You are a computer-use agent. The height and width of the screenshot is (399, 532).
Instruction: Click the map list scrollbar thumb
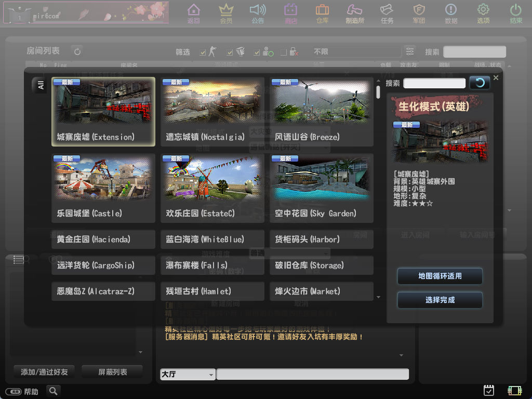(x=378, y=92)
